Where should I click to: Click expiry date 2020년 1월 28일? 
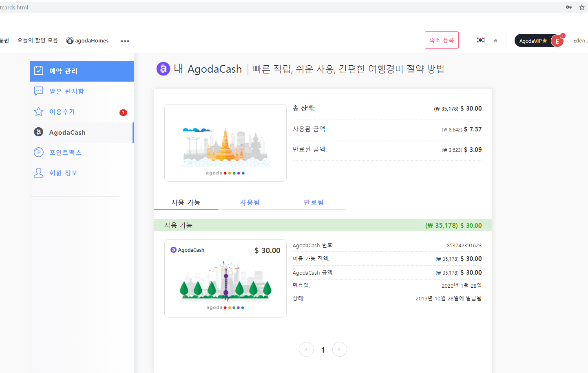[462, 286]
